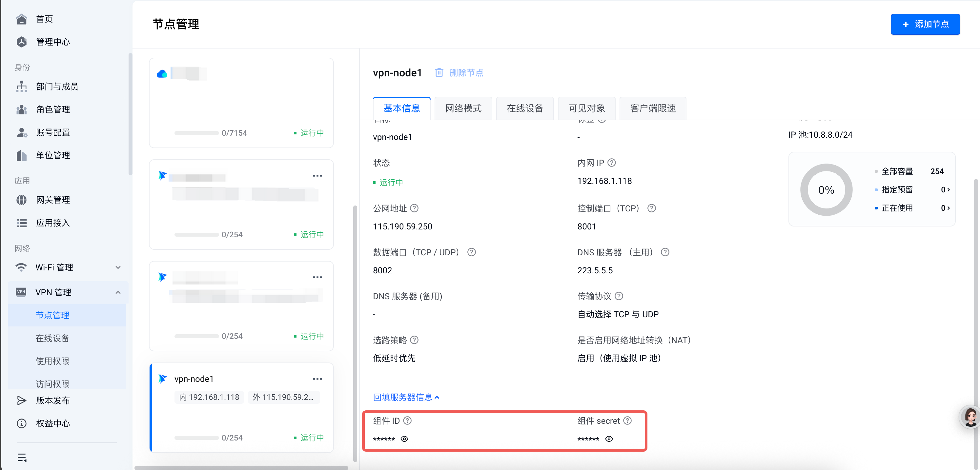
Task: Expand the Wi-Fi 管理 submenu
Action: (x=118, y=267)
